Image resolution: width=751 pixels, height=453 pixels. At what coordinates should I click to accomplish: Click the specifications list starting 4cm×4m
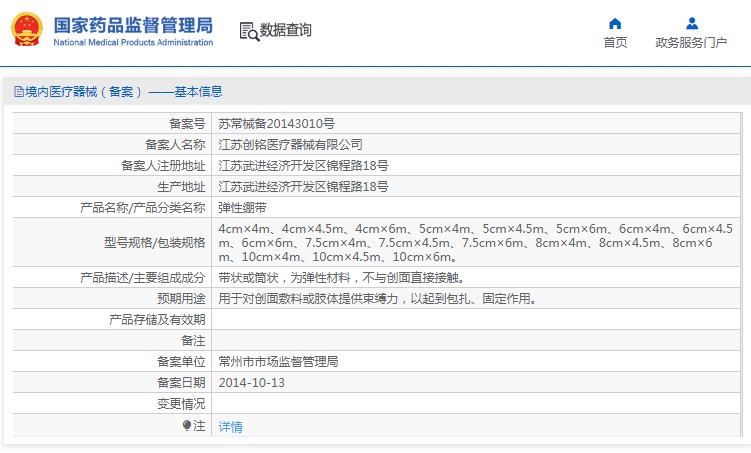click(475, 243)
